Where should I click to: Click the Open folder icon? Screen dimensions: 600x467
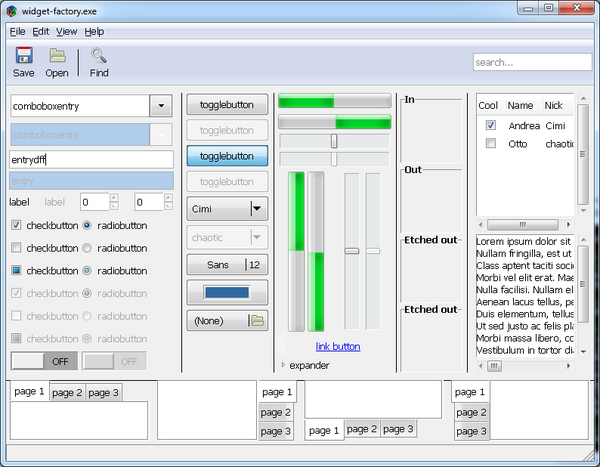tap(57, 56)
